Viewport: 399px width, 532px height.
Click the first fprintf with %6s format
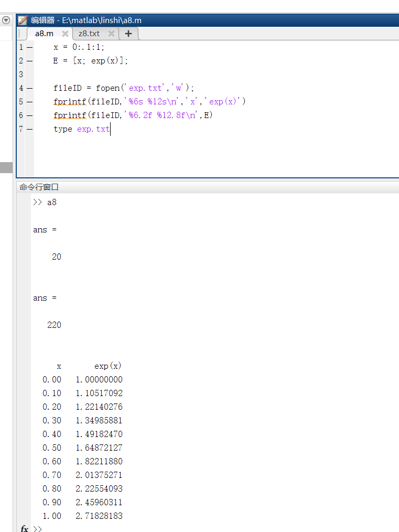tap(149, 102)
